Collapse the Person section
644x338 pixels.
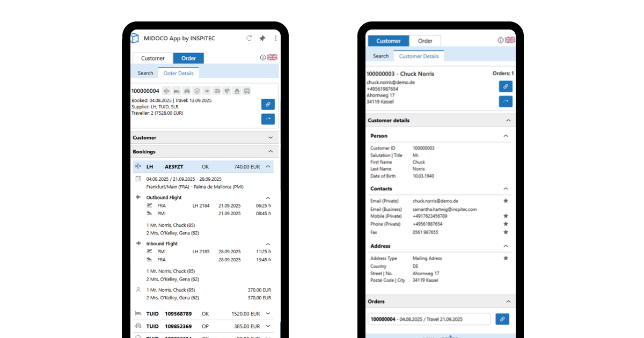point(506,136)
